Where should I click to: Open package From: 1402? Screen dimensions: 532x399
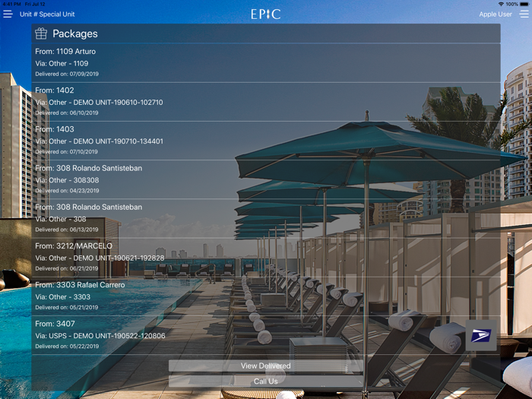pyautogui.click(x=266, y=102)
